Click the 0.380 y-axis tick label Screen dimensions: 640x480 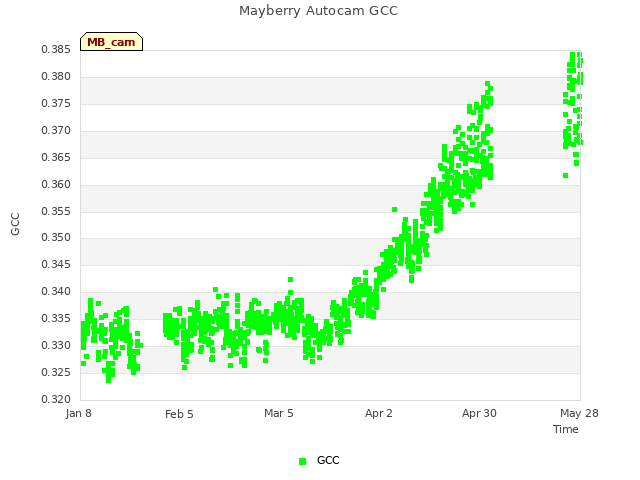coord(56,76)
